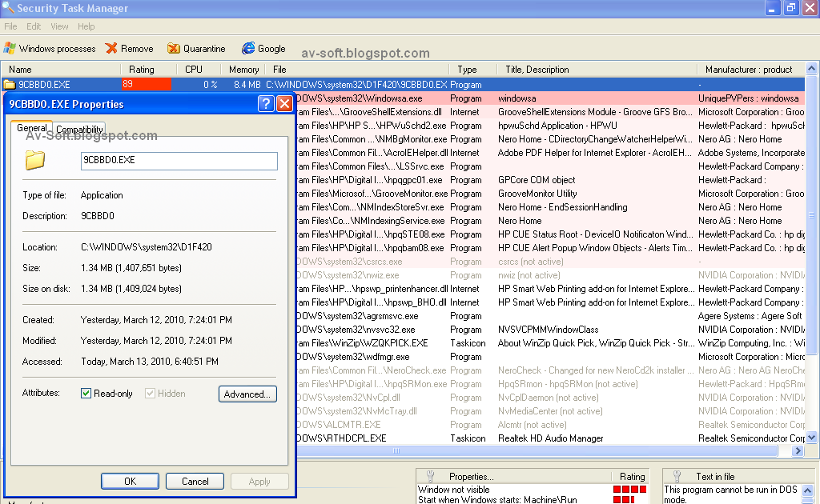Click the Cancel button in Properties dialog
The image size is (820, 504).
click(x=195, y=481)
